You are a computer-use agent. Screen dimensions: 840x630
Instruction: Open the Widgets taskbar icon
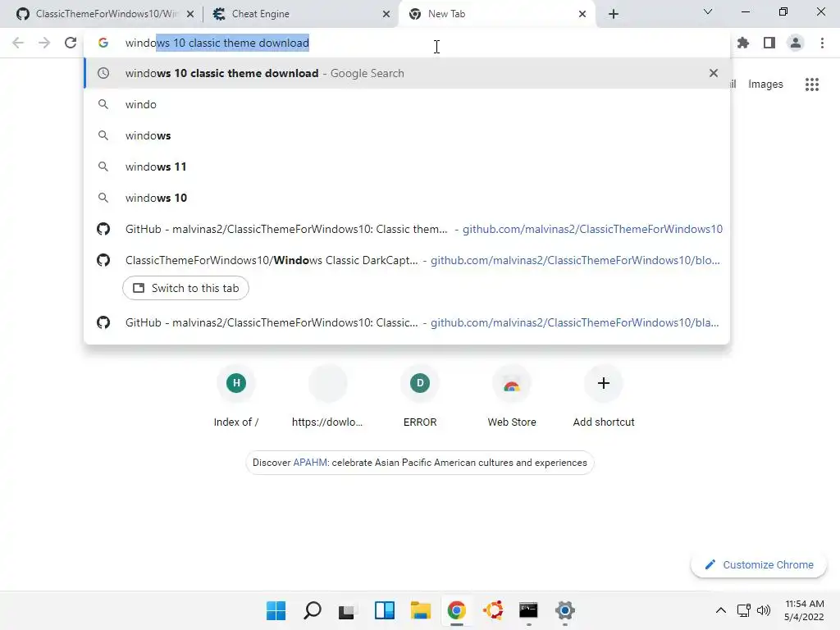(x=385, y=610)
